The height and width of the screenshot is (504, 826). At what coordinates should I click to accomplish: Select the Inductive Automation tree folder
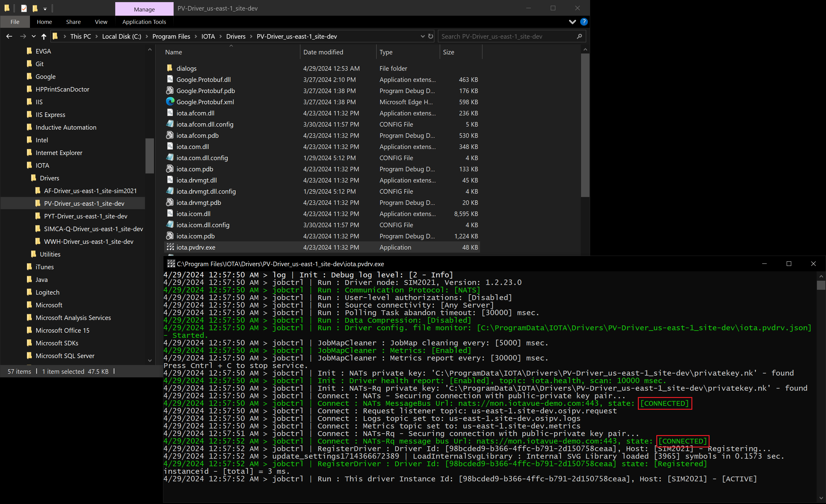66,127
